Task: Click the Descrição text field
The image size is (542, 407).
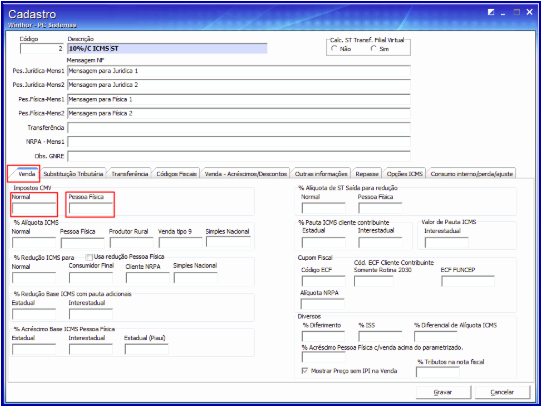Action: pos(167,48)
